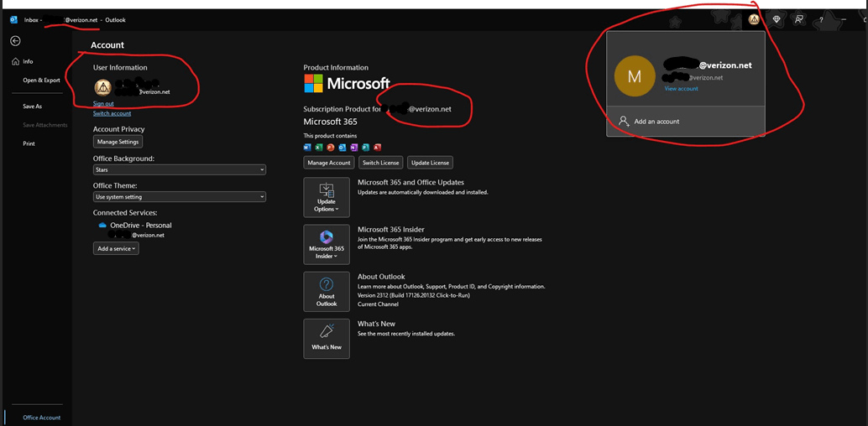868x426 pixels.
Task: Open the Microsoft 365 Insider dropdown button
Action: [327, 245]
